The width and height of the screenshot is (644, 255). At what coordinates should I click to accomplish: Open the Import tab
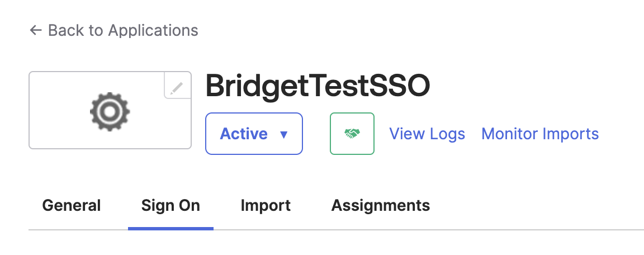coord(266,205)
